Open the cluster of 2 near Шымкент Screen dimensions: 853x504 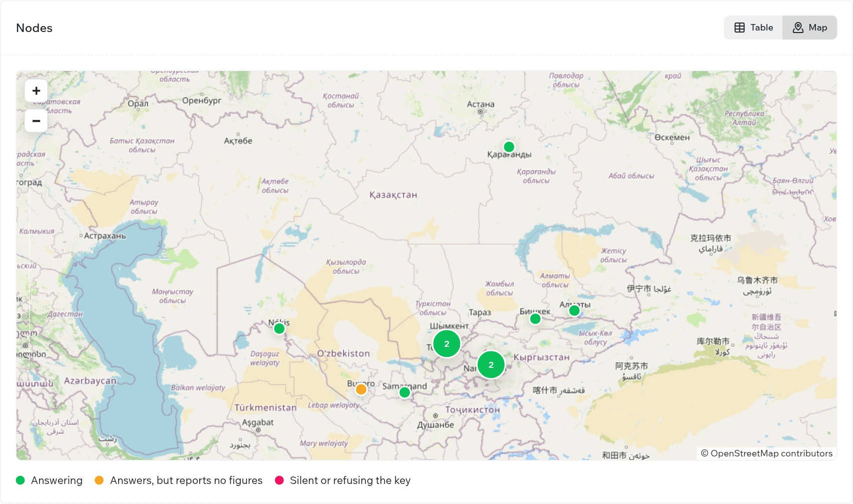click(x=447, y=344)
